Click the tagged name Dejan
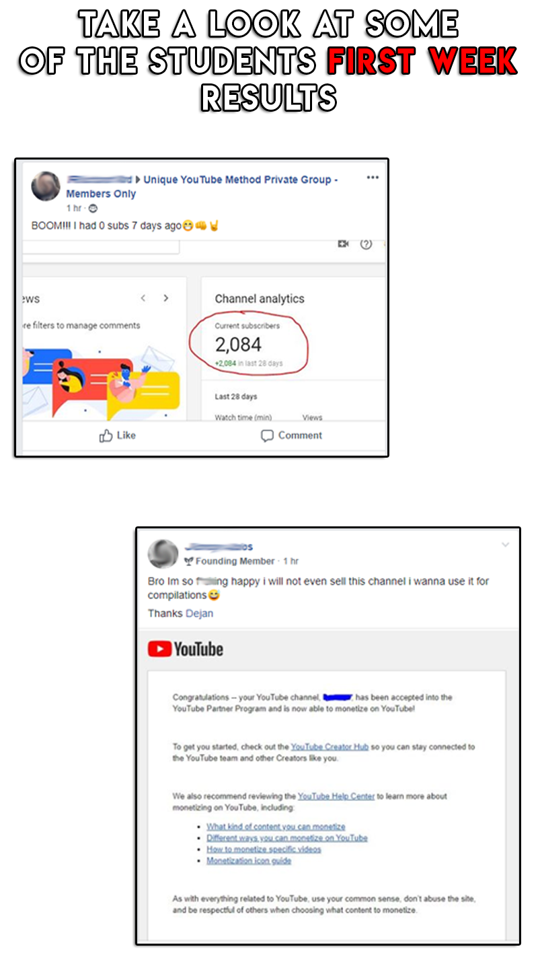This screenshot has height=980, width=538. tap(199, 613)
